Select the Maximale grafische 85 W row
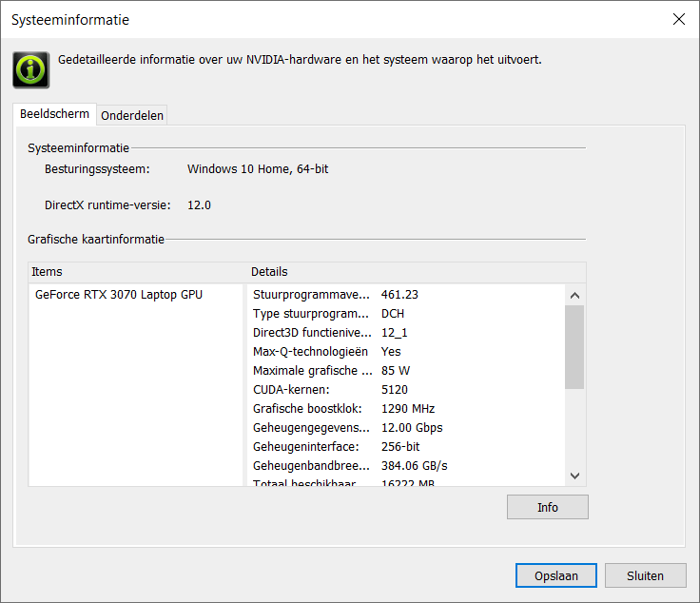 [x=406, y=371]
